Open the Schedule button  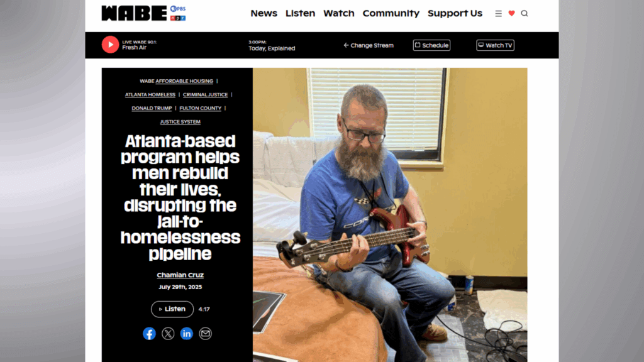[431, 45]
